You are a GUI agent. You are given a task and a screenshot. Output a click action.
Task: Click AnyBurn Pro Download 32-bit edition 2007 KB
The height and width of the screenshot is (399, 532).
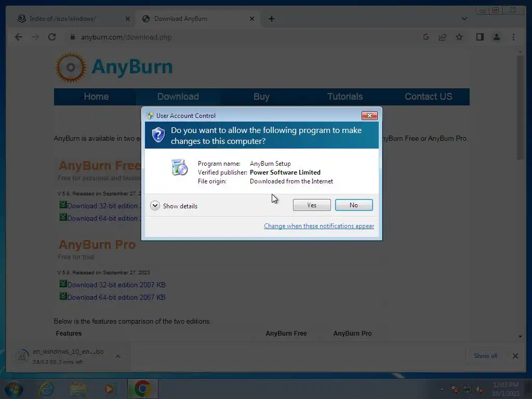[116, 285]
